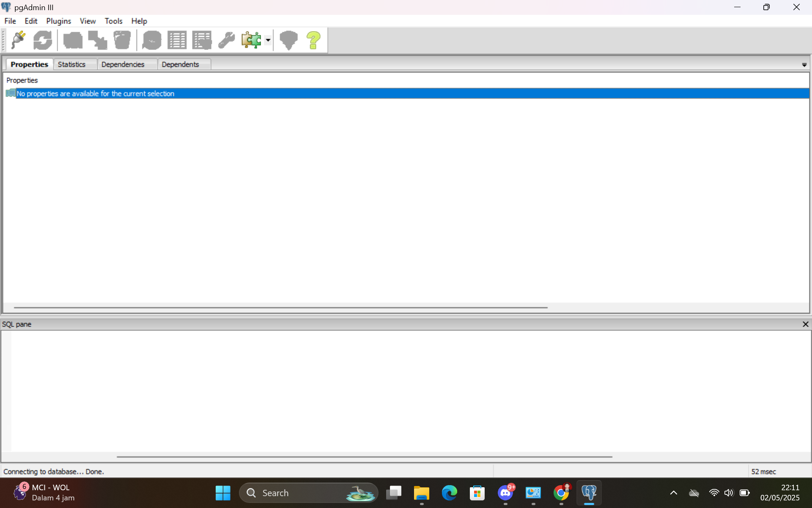Switch to the Dependencies tab
The width and height of the screenshot is (812, 508).
coord(123,64)
